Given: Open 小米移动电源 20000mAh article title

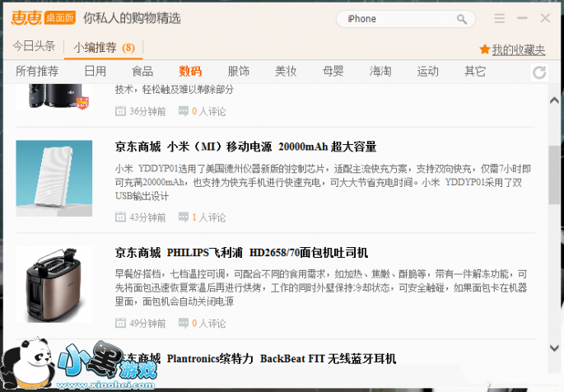Looking at the screenshot, I should [x=245, y=147].
